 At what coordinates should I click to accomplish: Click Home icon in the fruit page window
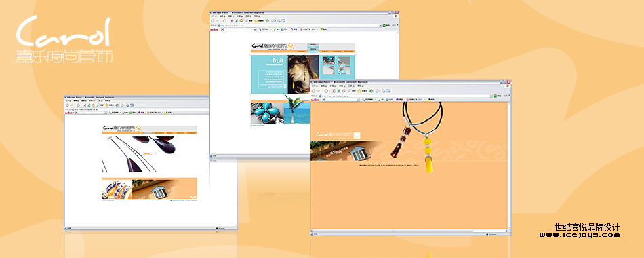[x=241, y=21]
